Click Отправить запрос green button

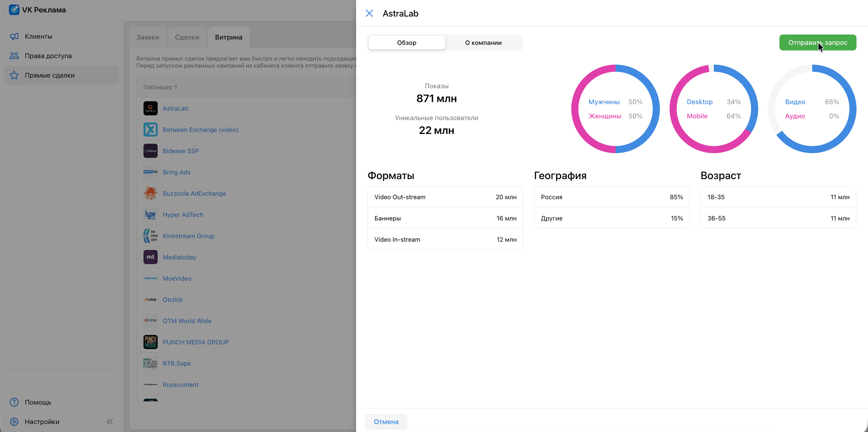coord(817,43)
